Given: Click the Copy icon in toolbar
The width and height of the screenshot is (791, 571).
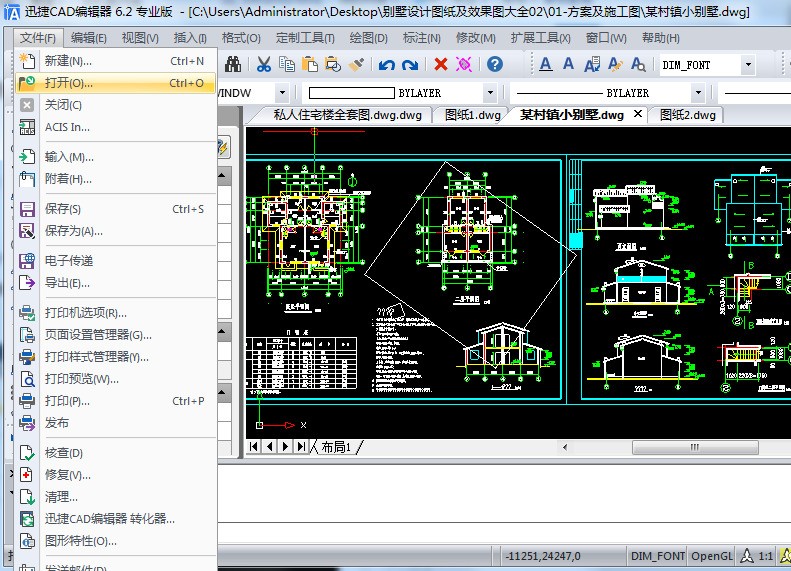Looking at the screenshot, I should [287, 65].
